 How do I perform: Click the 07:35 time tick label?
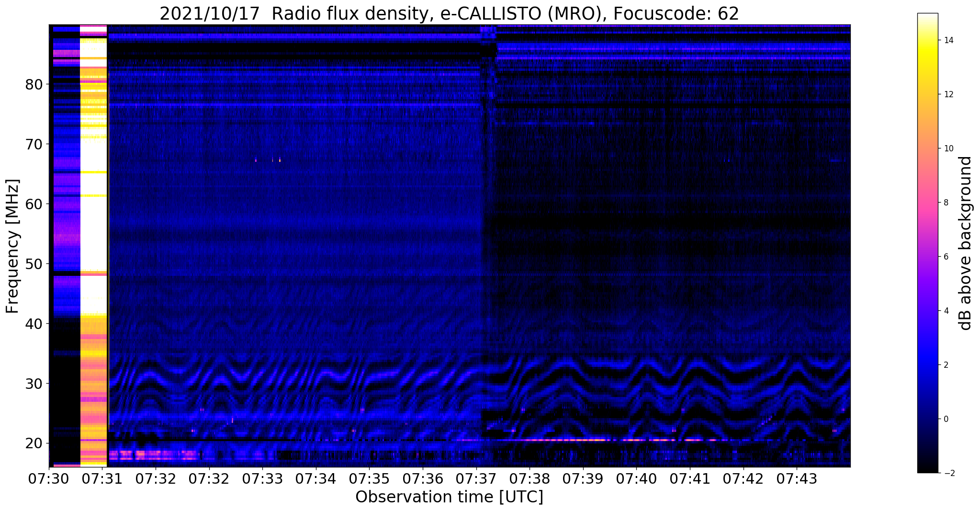tap(369, 478)
